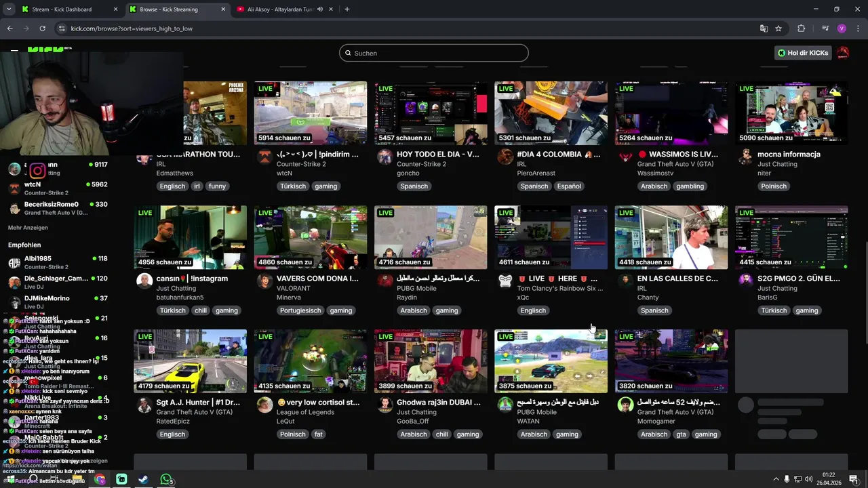Switch to the Stream - Kick Dashboard tab
868x488 pixels.
pos(62,9)
